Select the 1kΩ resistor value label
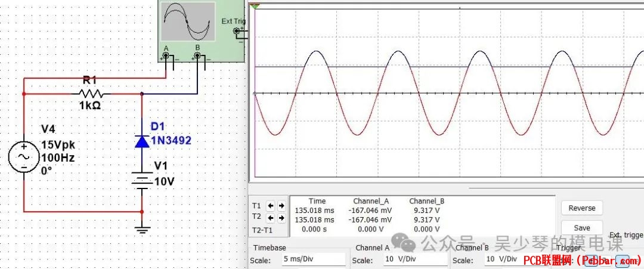Screen dimensions: 644x269 90,106
